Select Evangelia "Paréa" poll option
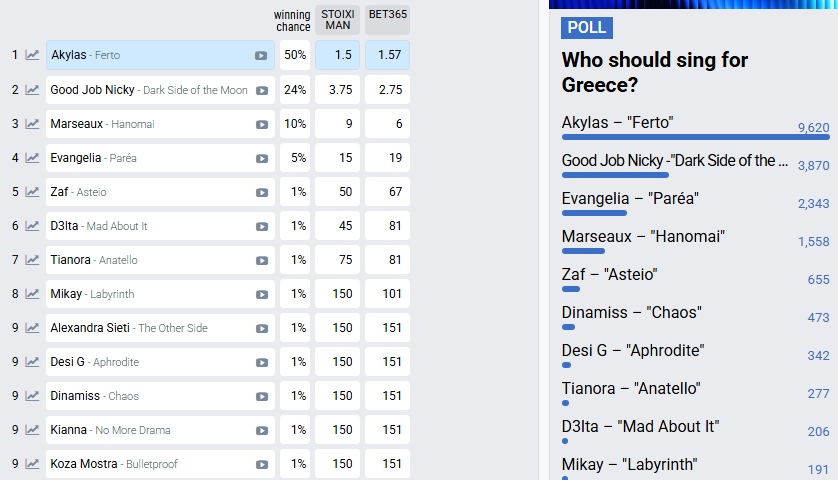 tap(629, 199)
